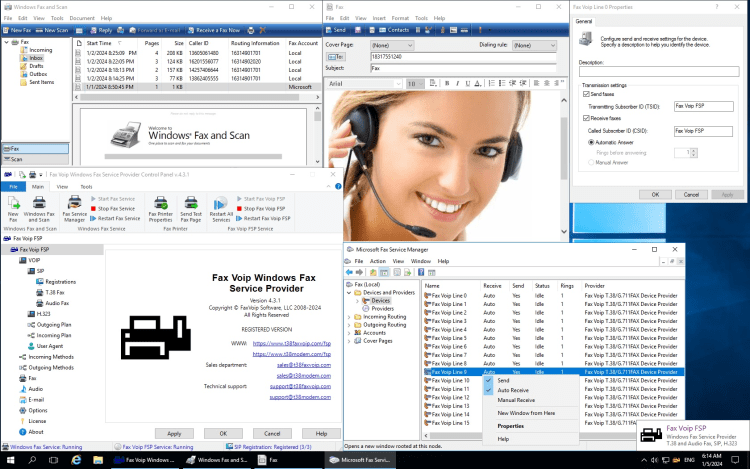Select Automatic Answer radio button

591,142
